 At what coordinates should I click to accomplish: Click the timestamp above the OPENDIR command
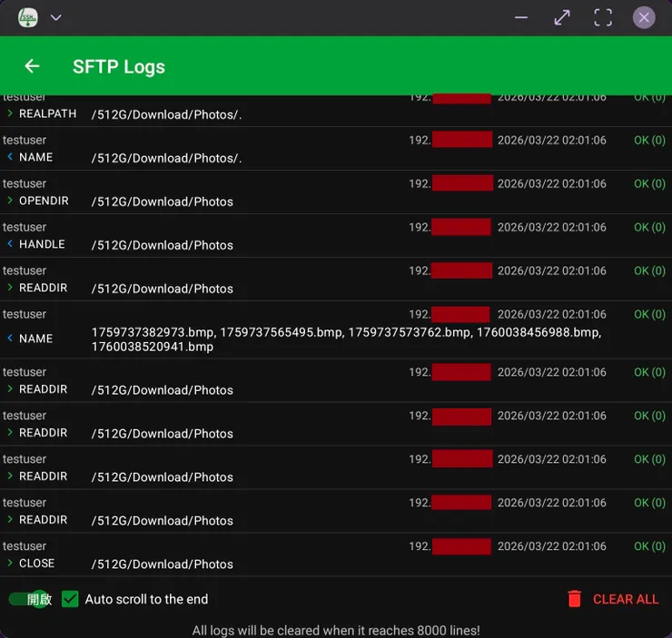551,183
